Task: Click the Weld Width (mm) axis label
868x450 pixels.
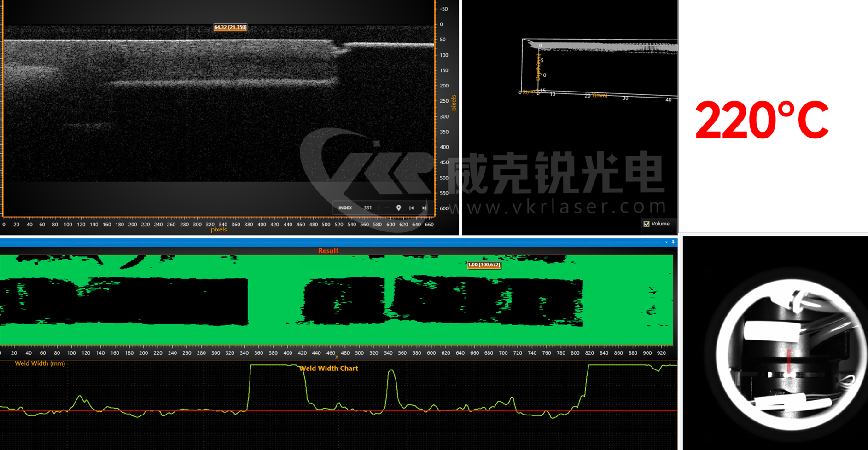Action: coord(40,363)
